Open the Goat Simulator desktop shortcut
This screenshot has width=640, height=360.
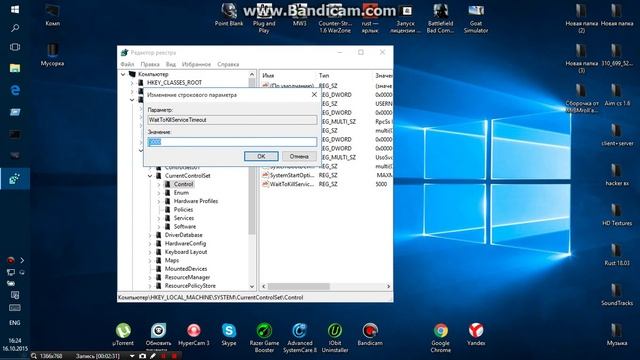tap(476, 19)
